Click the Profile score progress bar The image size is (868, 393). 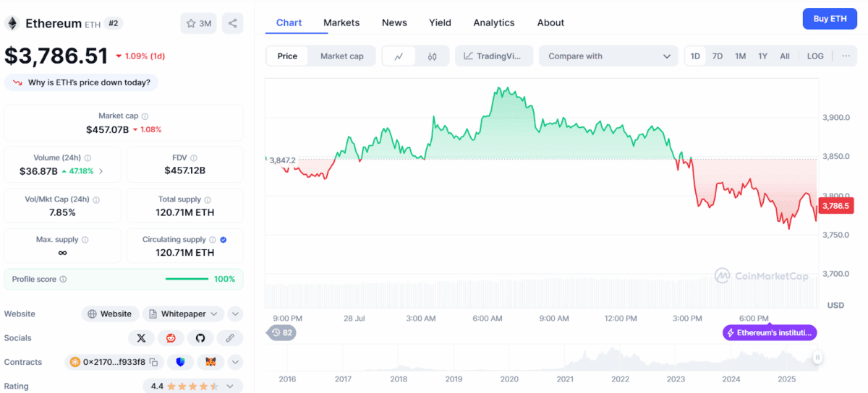pos(187,279)
